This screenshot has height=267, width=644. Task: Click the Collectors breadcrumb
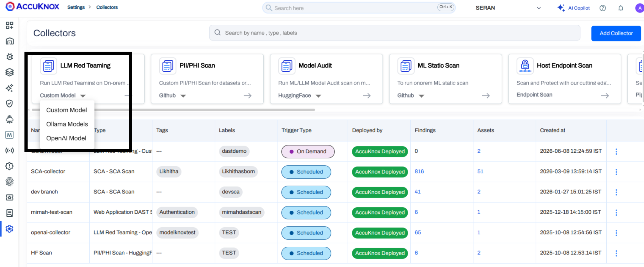point(107,7)
